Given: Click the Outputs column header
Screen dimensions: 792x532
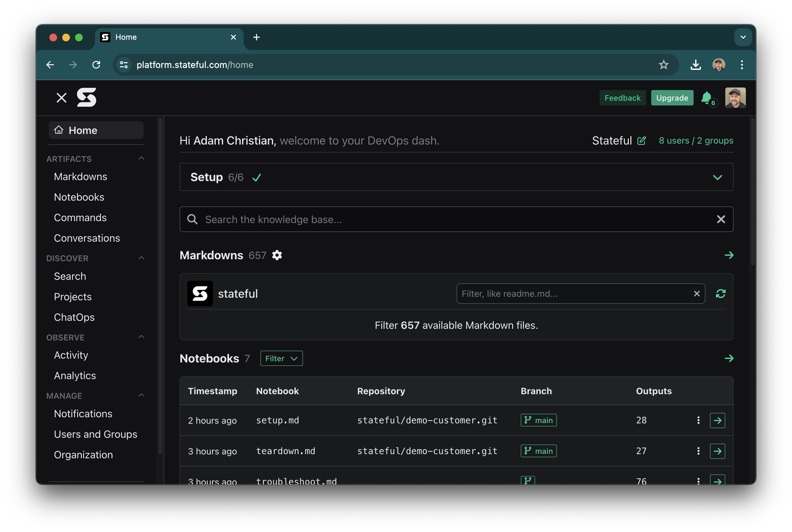Looking at the screenshot, I should (x=653, y=391).
